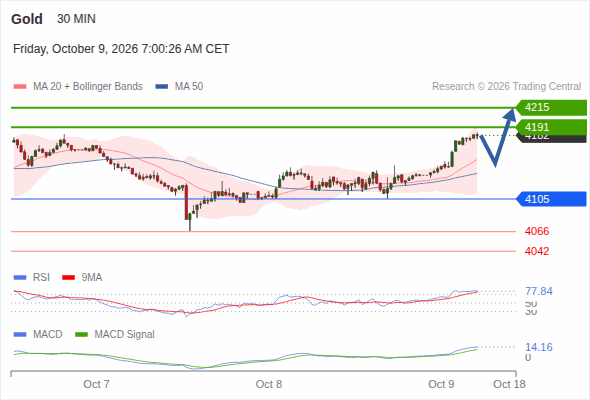Image resolution: width=590 pixels, height=400 pixels.
Task: Click the 4105 blue pivot price tag
Action: (x=551, y=199)
